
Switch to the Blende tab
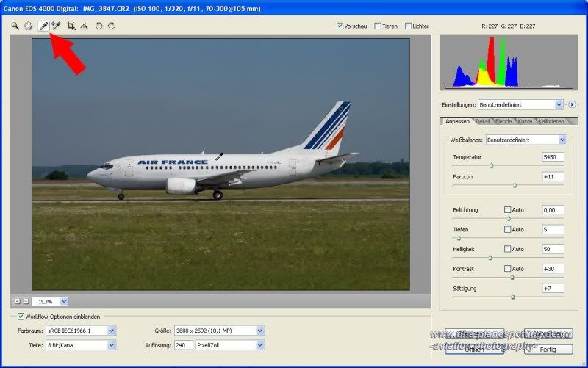point(503,121)
